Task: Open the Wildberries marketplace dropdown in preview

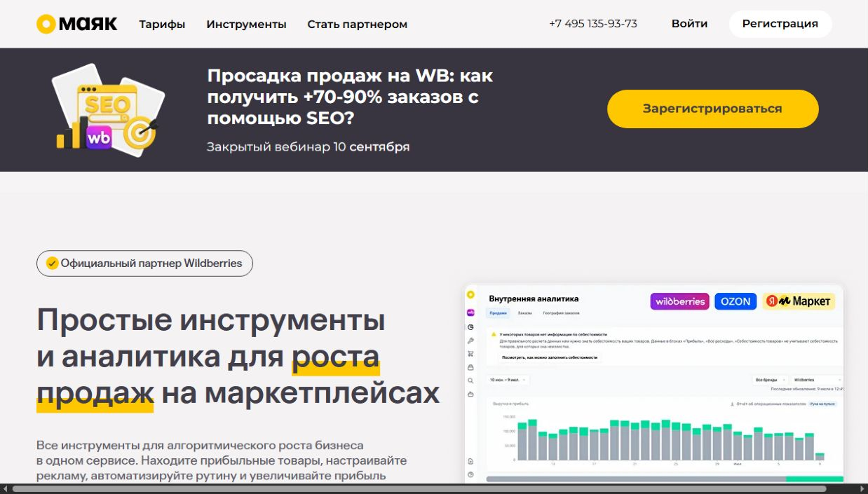Action: (x=817, y=380)
